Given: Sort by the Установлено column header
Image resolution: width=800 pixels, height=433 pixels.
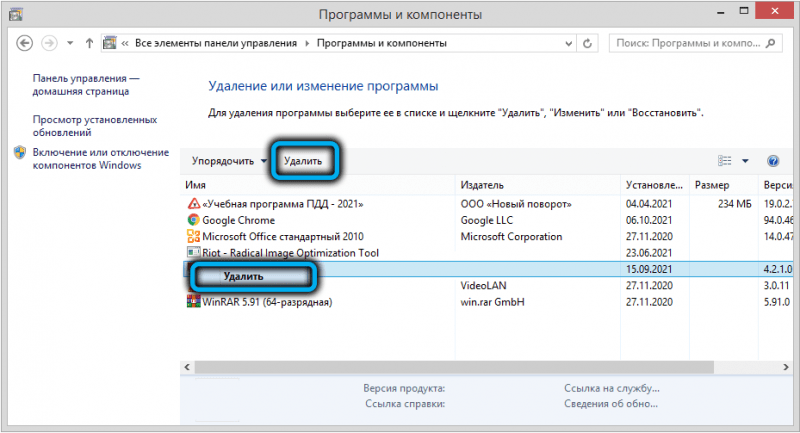Looking at the screenshot, I should [x=655, y=185].
